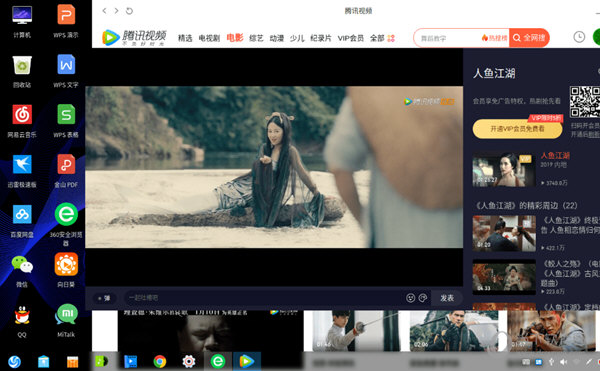The width and height of the screenshot is (600, 371).
Task: Open the 少儿 tab
Action: click(x=297, y=38)
